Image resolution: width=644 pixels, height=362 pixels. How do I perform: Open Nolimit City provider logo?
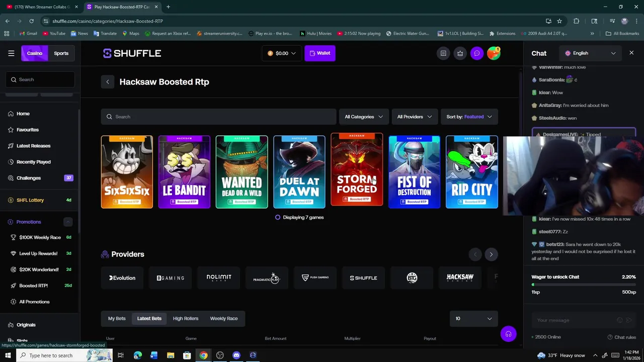pyautogui.click(x=219, y=278)
